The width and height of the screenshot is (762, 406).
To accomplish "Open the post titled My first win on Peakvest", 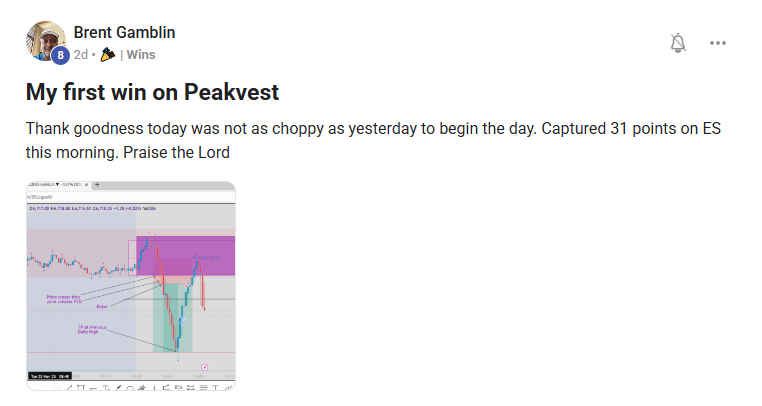I will (152, 93).
